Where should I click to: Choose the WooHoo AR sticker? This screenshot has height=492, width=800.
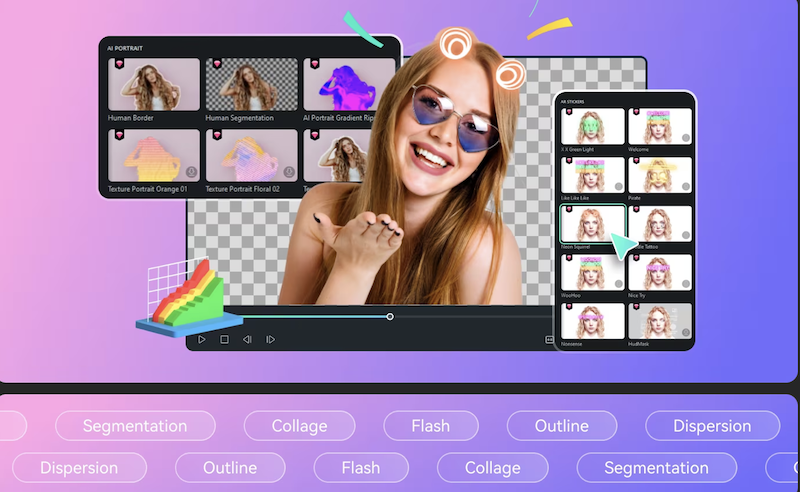[x=592, y=273]
